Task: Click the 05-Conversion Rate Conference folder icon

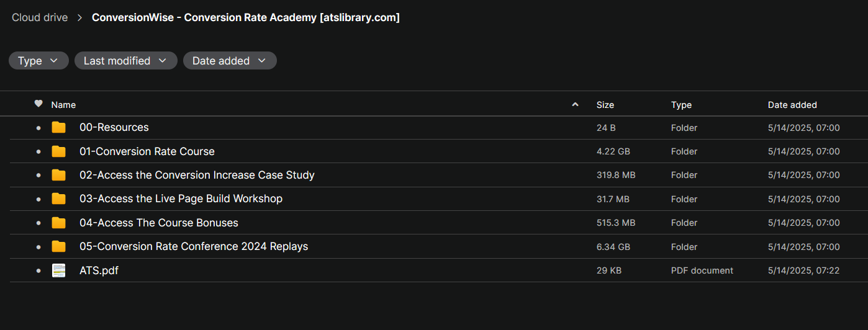Action: 58,246
